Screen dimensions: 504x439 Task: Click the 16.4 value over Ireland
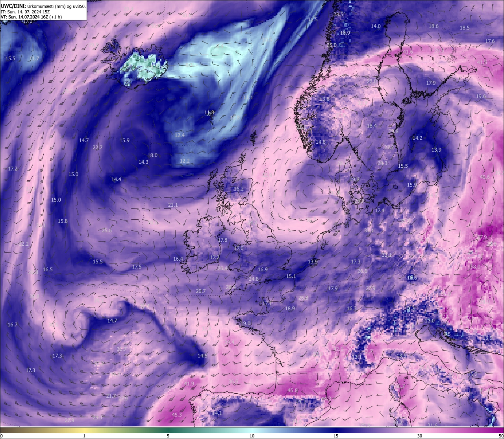(178, 259)
